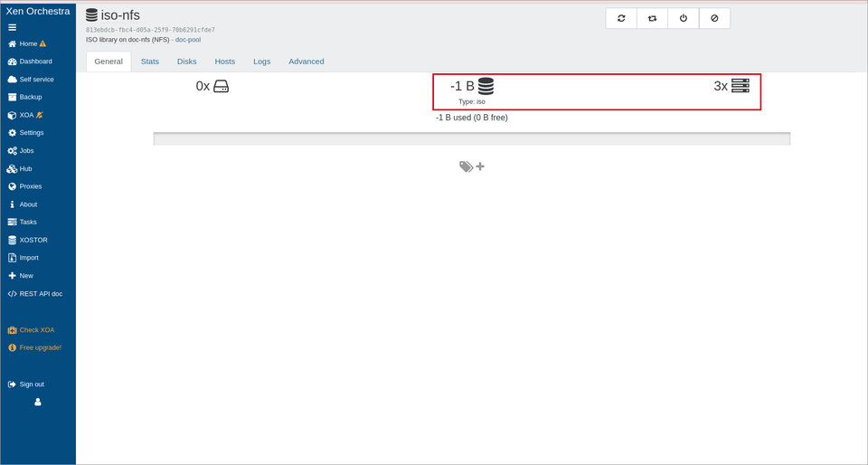This screenshot has height=465, width=868.
Task: Open Hub in the sidebar
Action: point(20,169)
